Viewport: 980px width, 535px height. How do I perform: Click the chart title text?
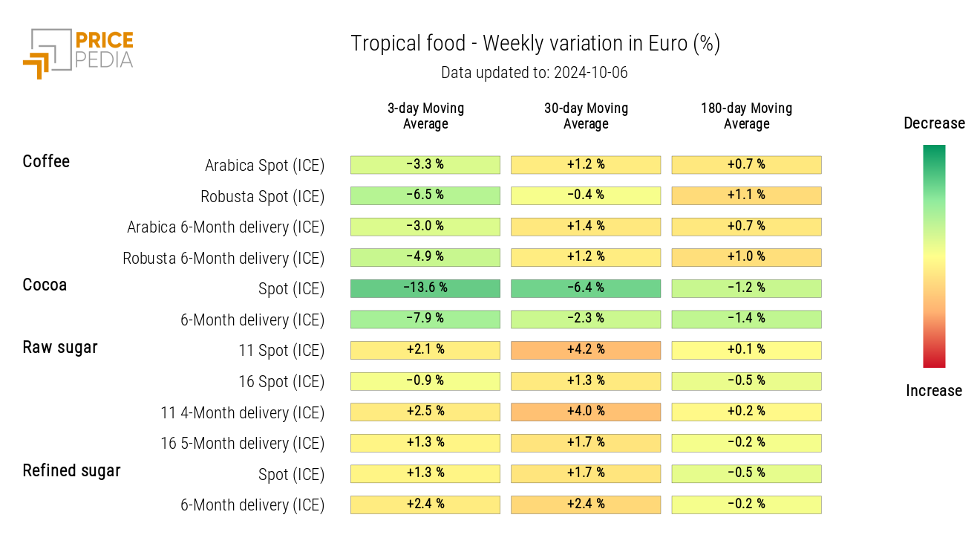(535, 44)
